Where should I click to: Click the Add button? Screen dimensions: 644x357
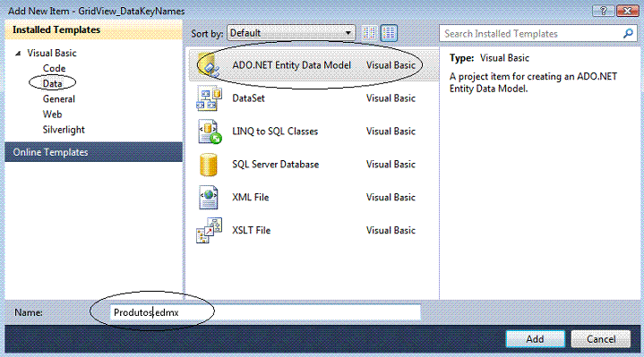coord(535,339)
